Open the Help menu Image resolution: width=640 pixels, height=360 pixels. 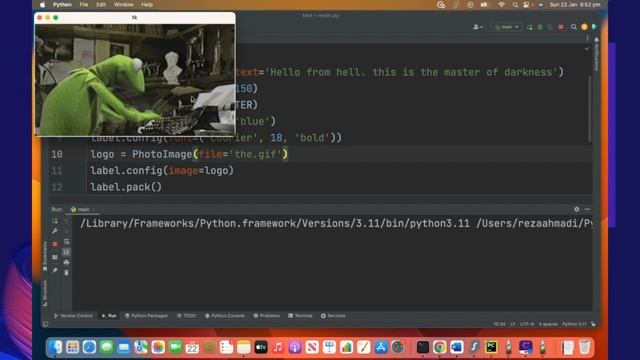[x=147, y=4]
